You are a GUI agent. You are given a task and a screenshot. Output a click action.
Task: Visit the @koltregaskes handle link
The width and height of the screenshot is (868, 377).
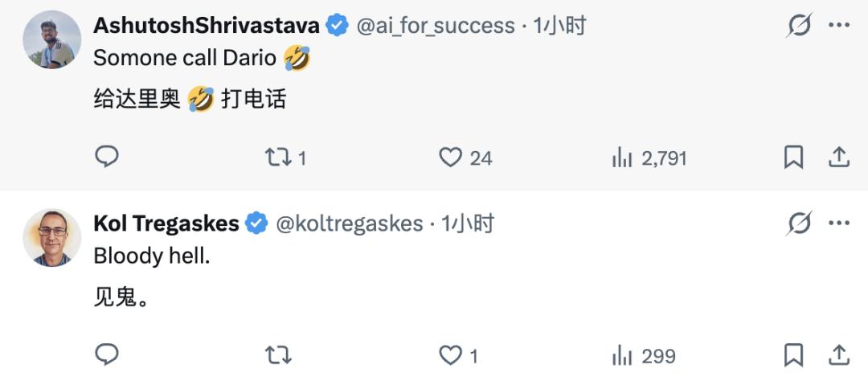tap(350, 223)
